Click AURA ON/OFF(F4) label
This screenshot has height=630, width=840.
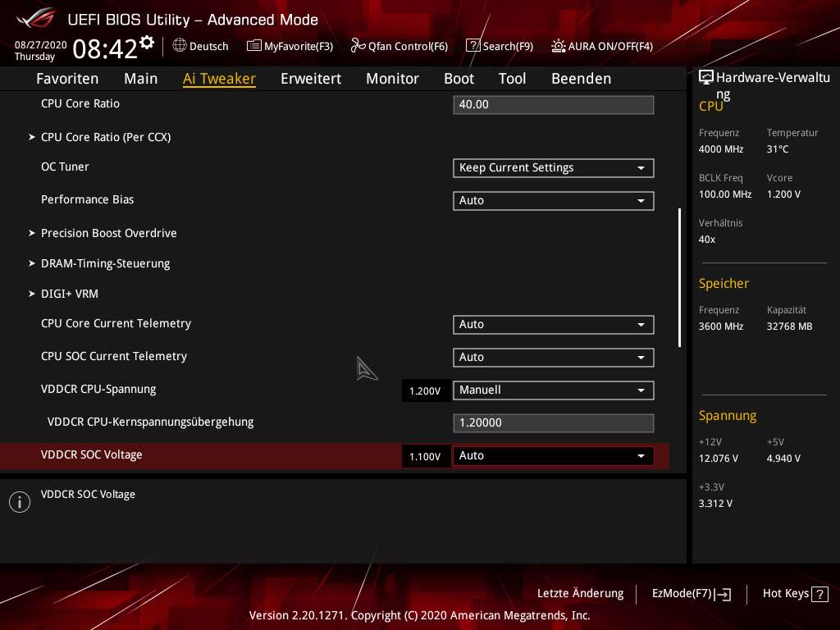pos(610,47)
